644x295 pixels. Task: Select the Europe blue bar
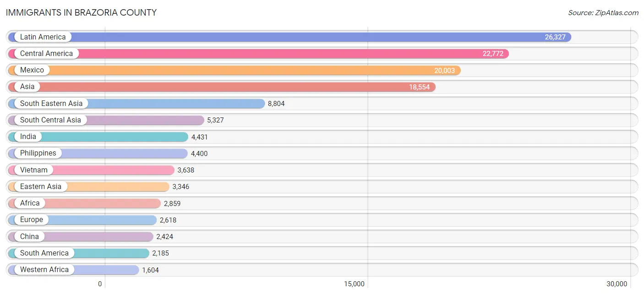pos(82,220)
